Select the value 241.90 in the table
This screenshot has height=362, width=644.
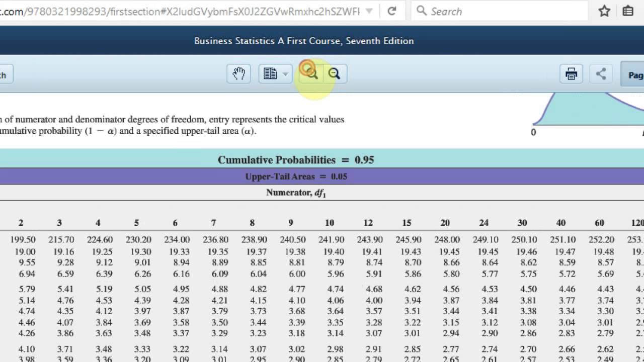[331, 240]
